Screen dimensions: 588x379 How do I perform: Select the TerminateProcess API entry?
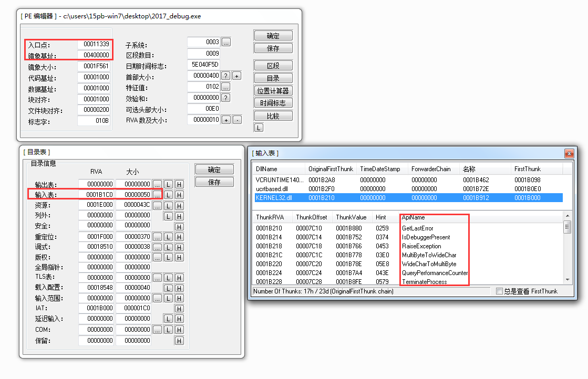point(425,282)
